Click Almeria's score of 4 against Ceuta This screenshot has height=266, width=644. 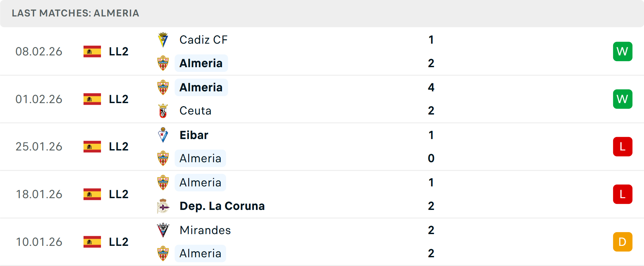point(431,87)
